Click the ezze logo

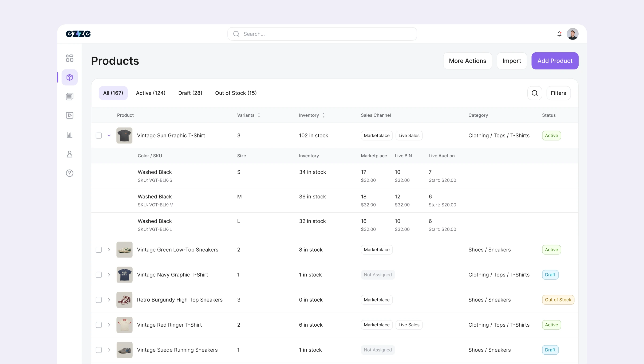[78, 34]
